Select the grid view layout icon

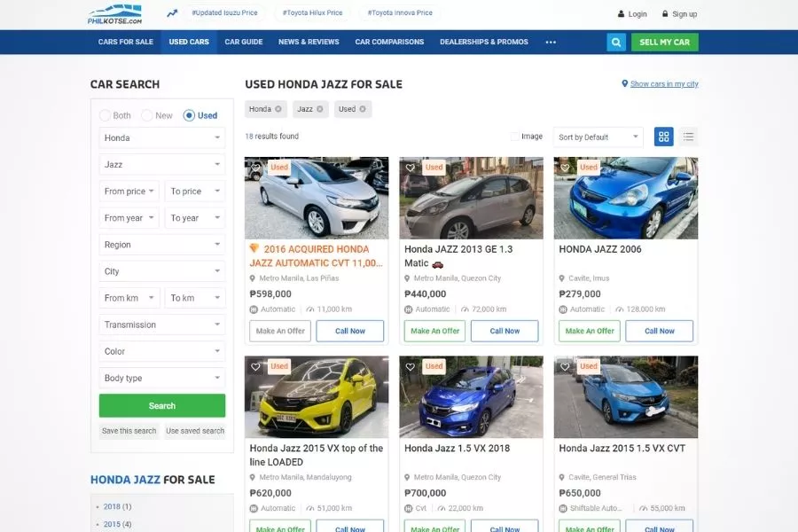663,137
